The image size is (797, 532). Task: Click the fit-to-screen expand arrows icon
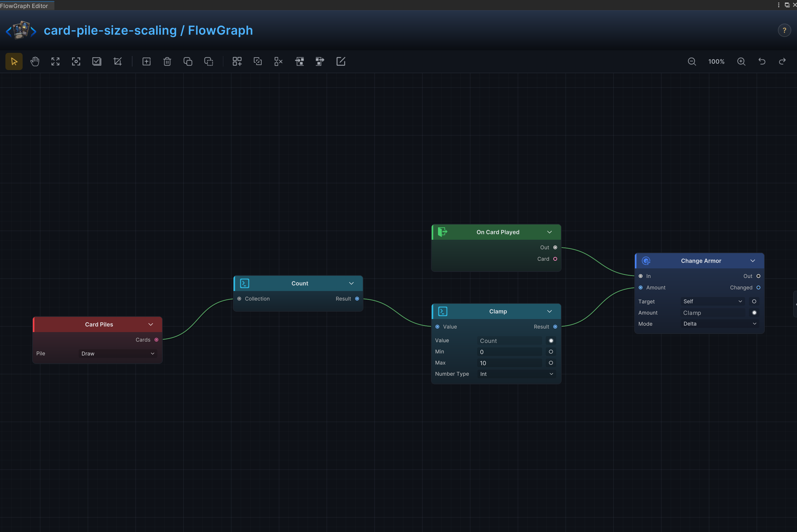point(55,61)
